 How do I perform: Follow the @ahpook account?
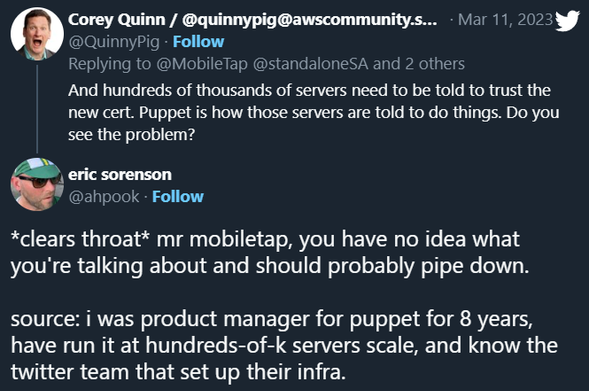tap(178, 196)
